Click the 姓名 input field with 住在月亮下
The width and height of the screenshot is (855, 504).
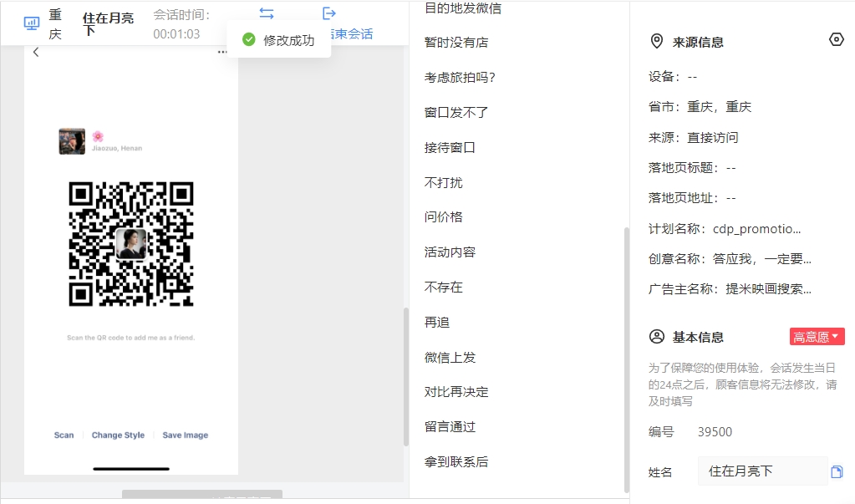(x=762, y=471)
